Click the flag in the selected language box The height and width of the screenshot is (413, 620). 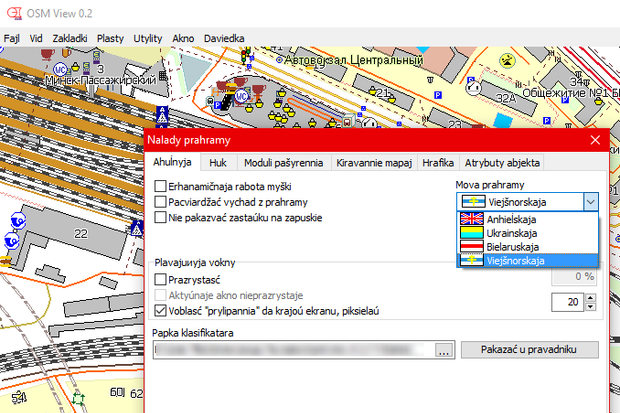[x=473, y=201]
